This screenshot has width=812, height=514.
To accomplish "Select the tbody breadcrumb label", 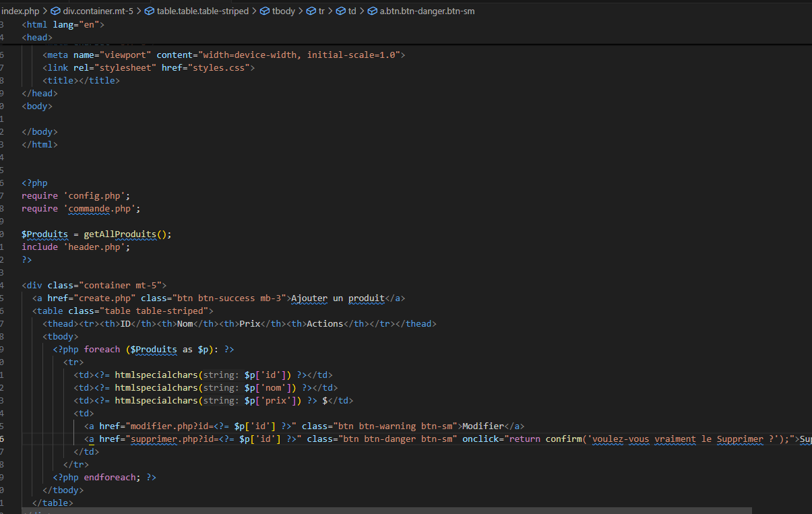I will point(284,11).
